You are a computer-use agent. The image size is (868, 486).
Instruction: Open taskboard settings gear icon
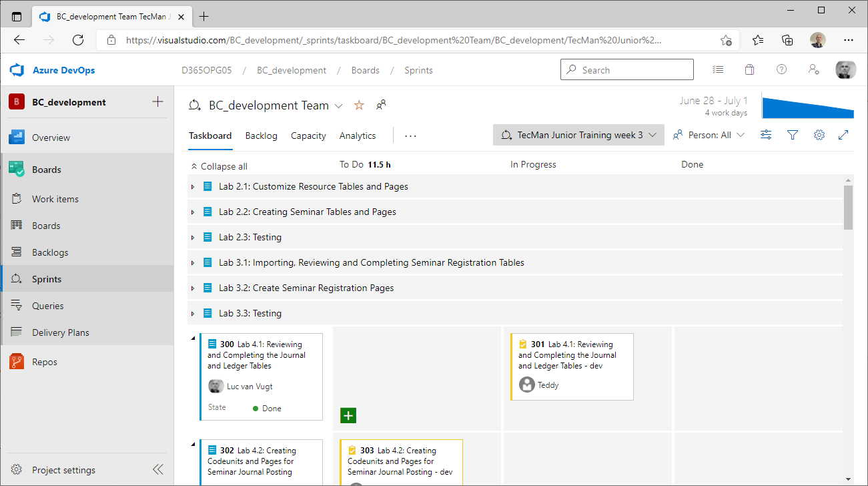[819, 135]
